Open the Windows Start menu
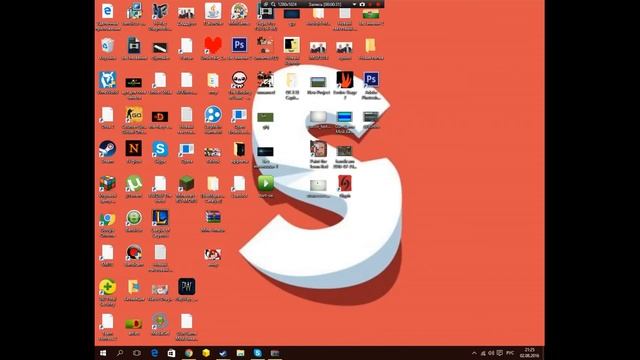Viewport: 640px width, 360px height. tap(103, 353)
